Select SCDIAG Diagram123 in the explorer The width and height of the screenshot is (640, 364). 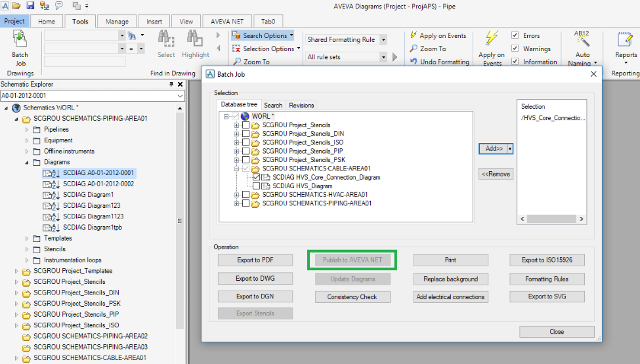tap(91, 205)
